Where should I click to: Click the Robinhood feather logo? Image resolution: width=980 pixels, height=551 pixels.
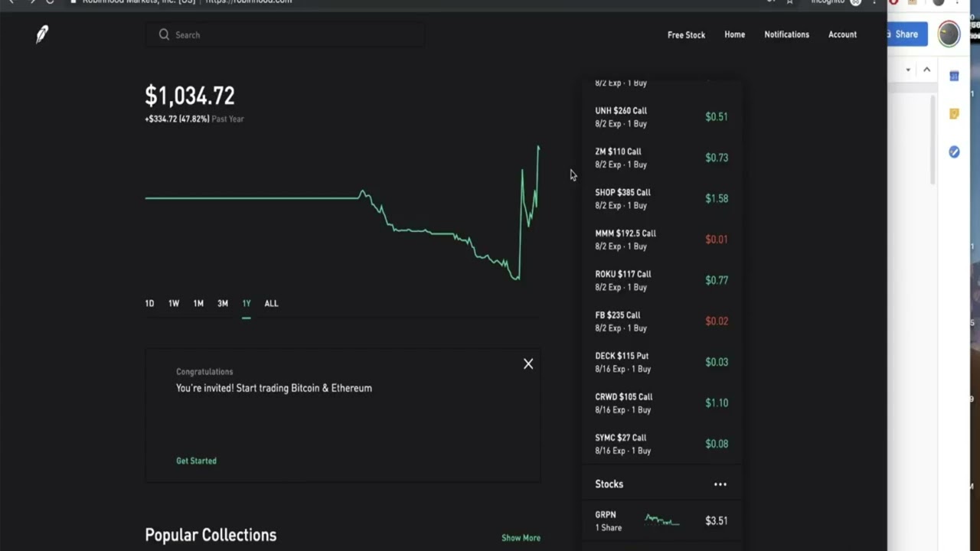coord(42,34)
